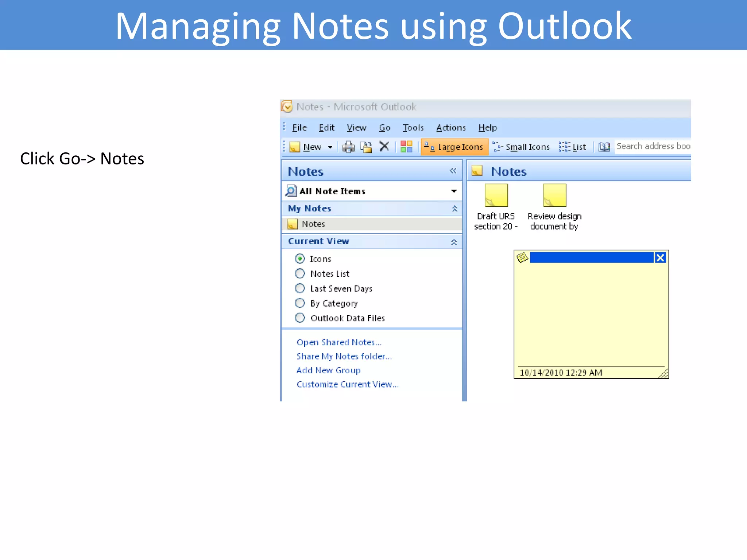The image size is (747, 560).
Task: Select the Outlook Data Files radio button
Action: point(300,318)
